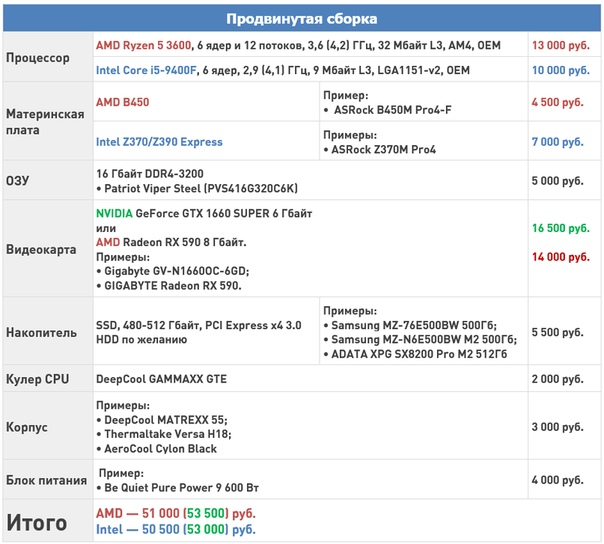Click 'Thermaltake Versa H18' case example
This screenshot has width=604, height=544.
[168, 434]
